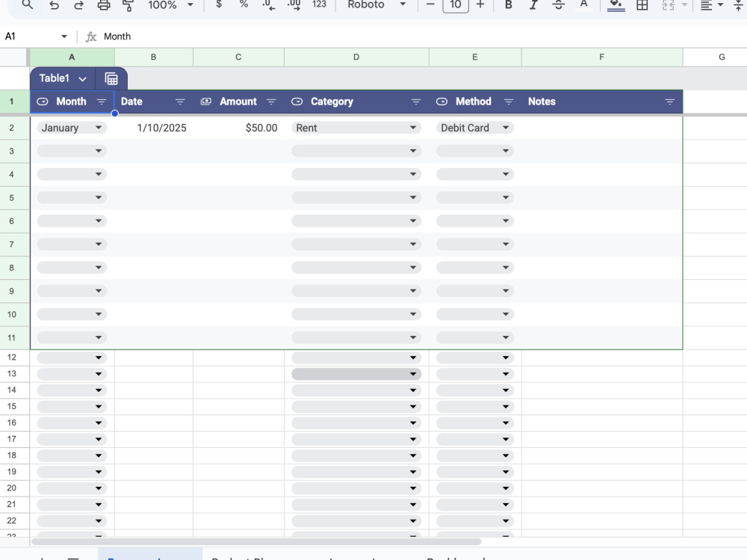Open horizontal align options
The image size is (747, 560).
[712, 4]
